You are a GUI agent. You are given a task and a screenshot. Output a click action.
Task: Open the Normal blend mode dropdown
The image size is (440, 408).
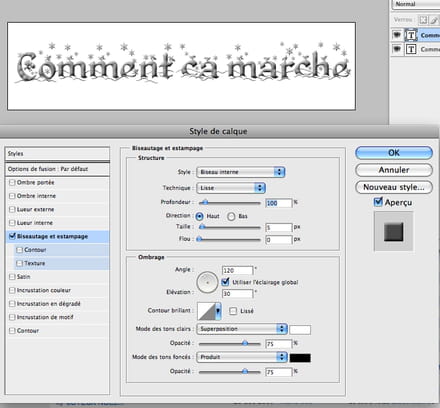[416, 4]
